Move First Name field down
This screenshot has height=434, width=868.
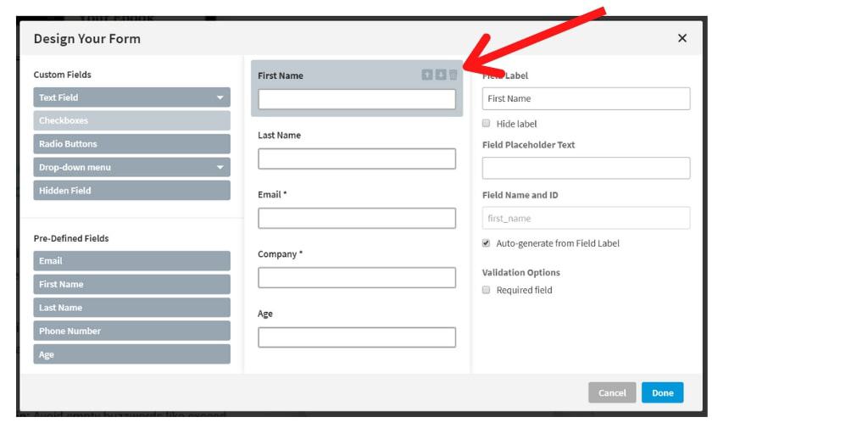(441, 75)
